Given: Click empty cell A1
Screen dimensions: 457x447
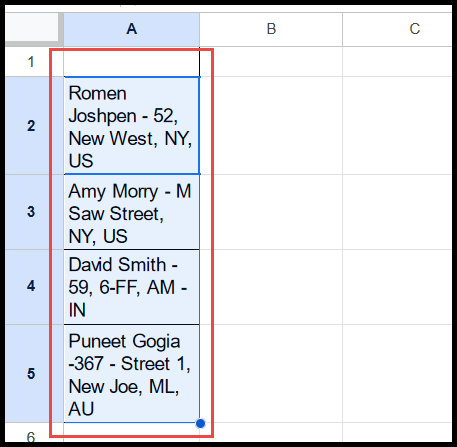Looking at the screenshot, I should 132,62.
